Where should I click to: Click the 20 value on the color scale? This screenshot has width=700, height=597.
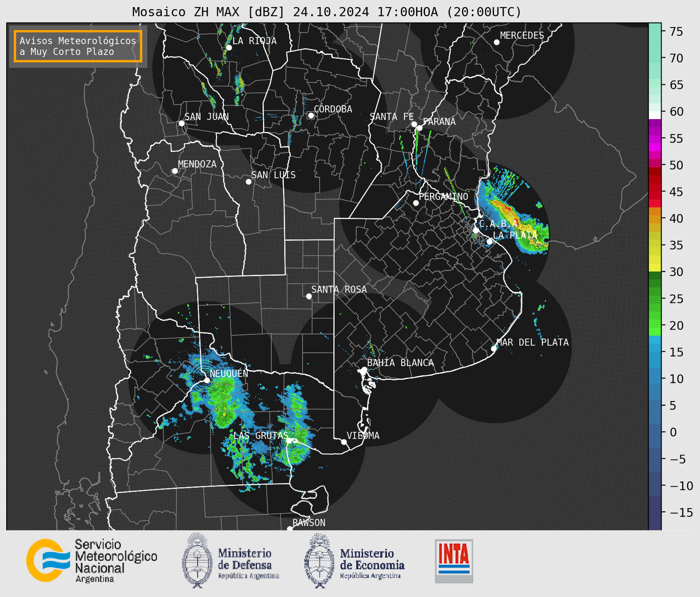pos(676,325)
